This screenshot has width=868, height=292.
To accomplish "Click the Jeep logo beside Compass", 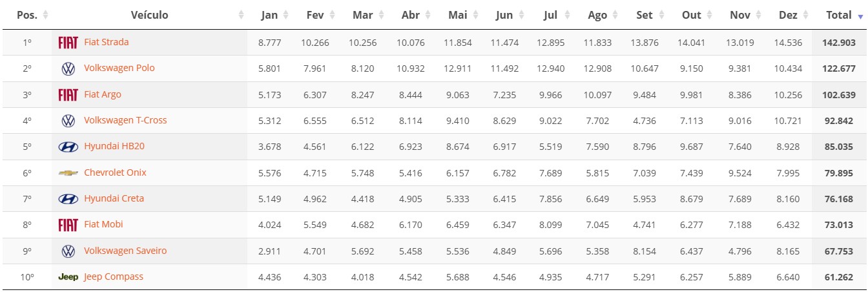I will [x=68, y=277].
